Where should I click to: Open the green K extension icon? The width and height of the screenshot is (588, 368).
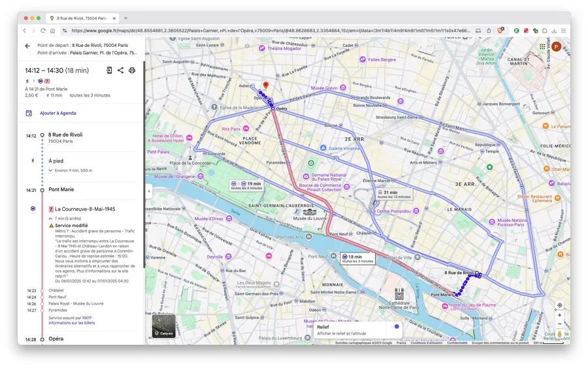click(516, 31)
